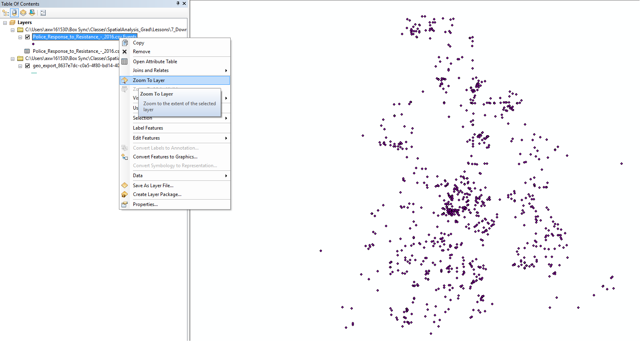Select the second C:\Users source path row
The width and height of the screenshot is (644, 346).
(x=72, y=58)
